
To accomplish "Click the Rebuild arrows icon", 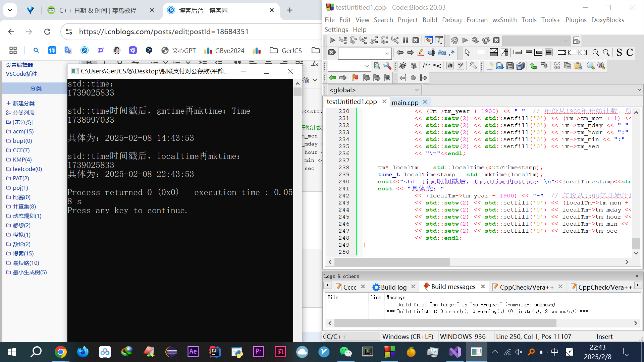I will (x=486, y=40).
